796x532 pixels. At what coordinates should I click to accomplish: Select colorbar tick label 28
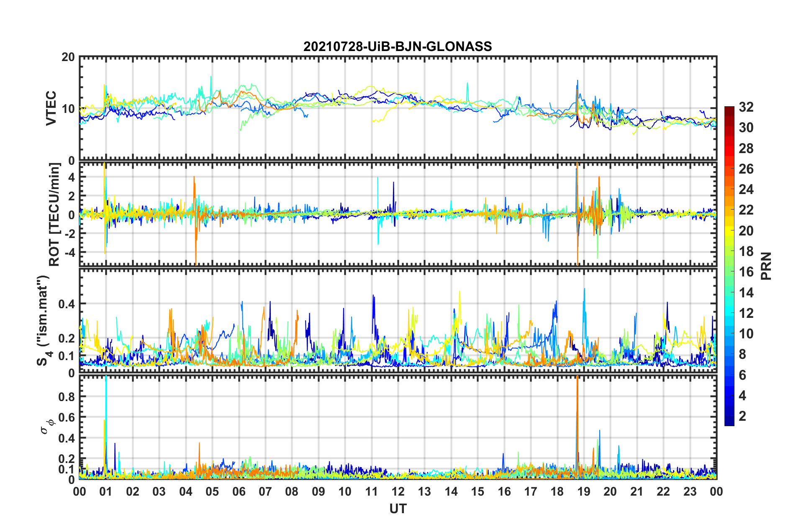pos(746,148)
